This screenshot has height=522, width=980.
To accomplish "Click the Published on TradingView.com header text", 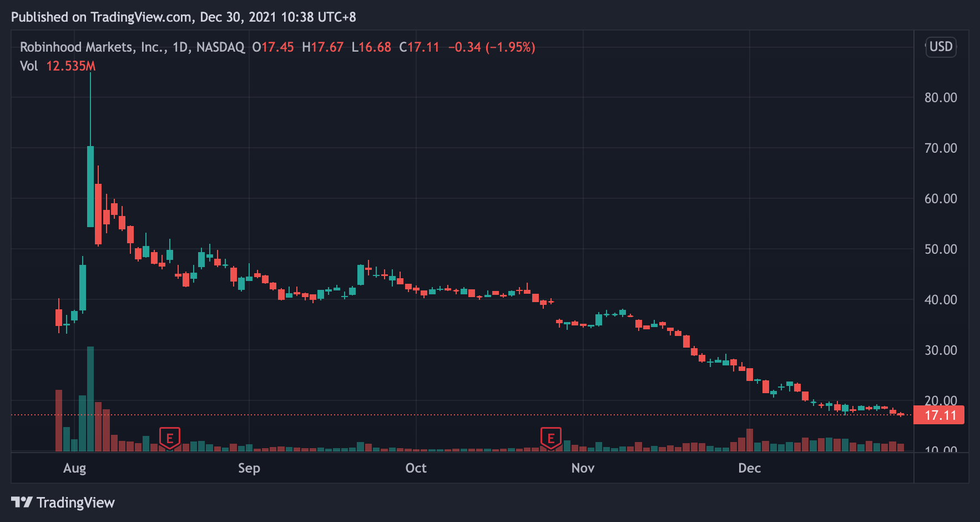I will (184, 17).
